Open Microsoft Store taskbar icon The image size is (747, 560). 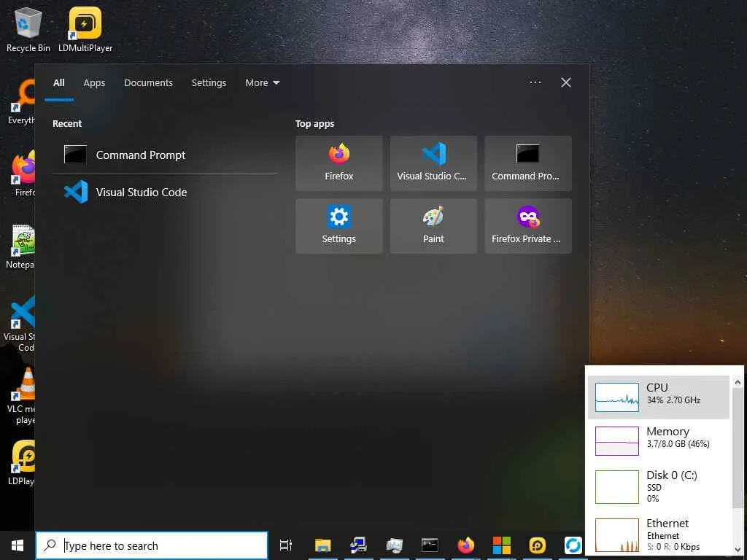click(502, 545)
